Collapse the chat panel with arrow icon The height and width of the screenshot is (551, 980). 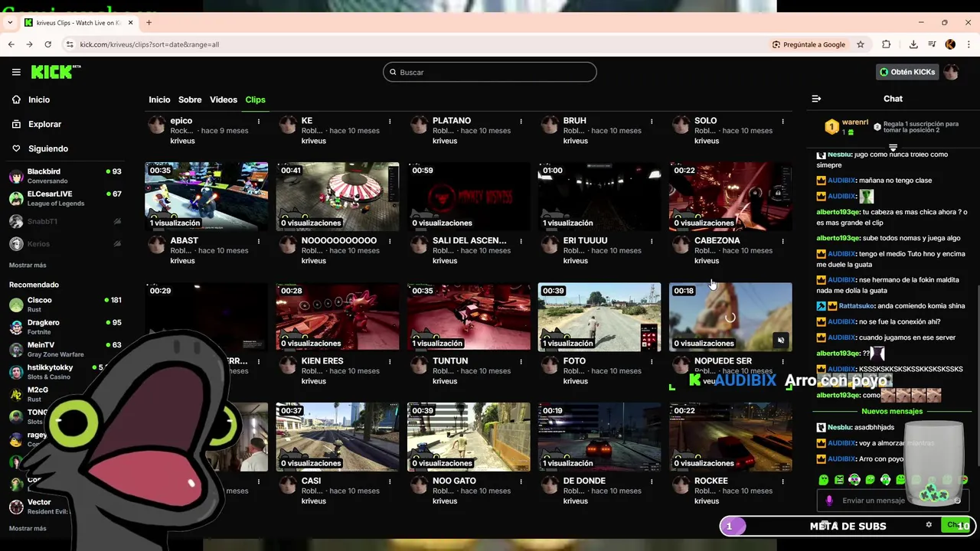tap(816, 99)
